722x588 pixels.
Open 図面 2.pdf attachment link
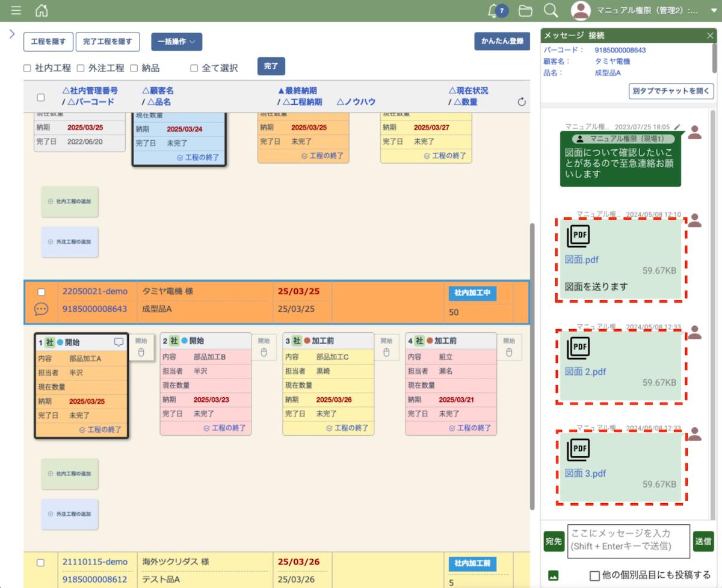tap(585, 371)
